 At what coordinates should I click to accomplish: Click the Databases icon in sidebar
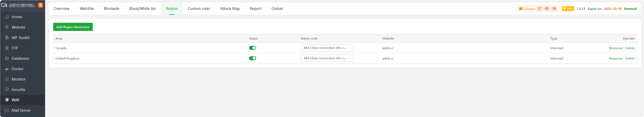pos(7,58)
